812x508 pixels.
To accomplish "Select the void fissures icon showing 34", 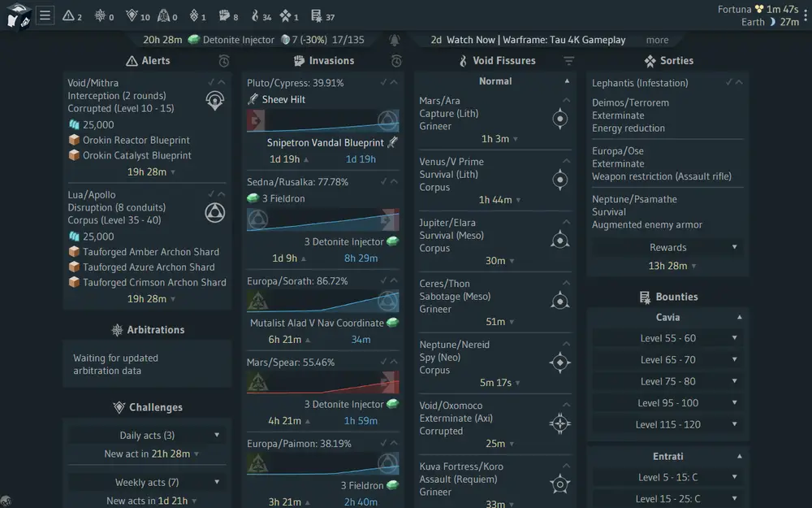I will click(255, 16).
